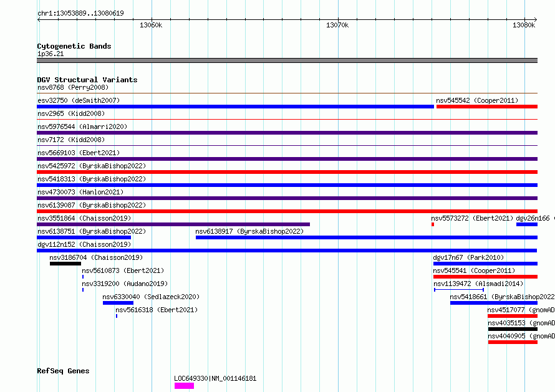555x392 pixels.
Task: Select the nsv1139472 (Alsmadi2014) thin interval line
Action: point(459,290)
